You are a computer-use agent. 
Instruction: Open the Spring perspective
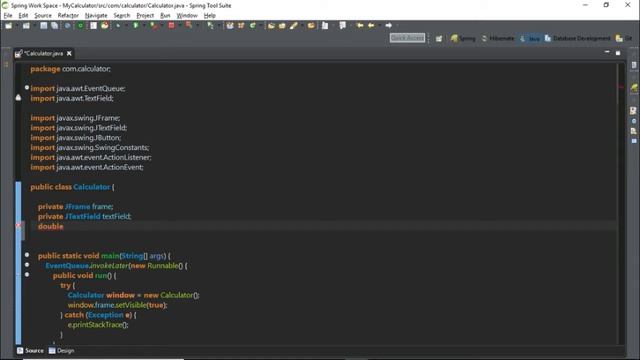tap(463, 38)
